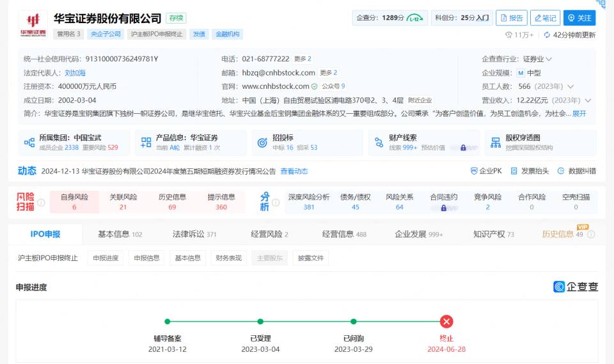This screenshot has height=364, width=614.
Task: Click the 沪主板IPO申报终止 tag under company name
Action: pos(157,34)
